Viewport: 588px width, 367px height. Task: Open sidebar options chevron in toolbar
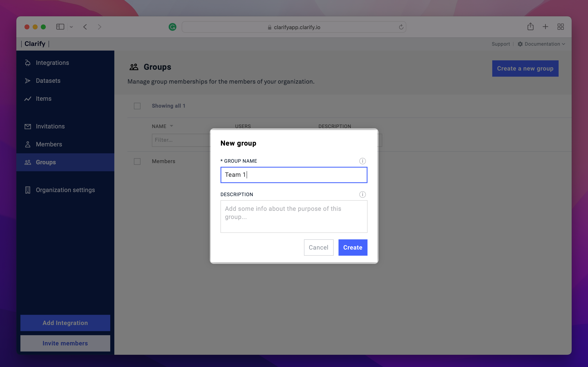click(x=71, y=27)
